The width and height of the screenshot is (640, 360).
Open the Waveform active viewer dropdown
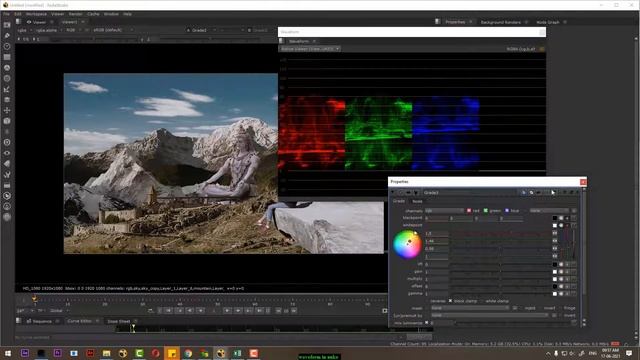310,49
